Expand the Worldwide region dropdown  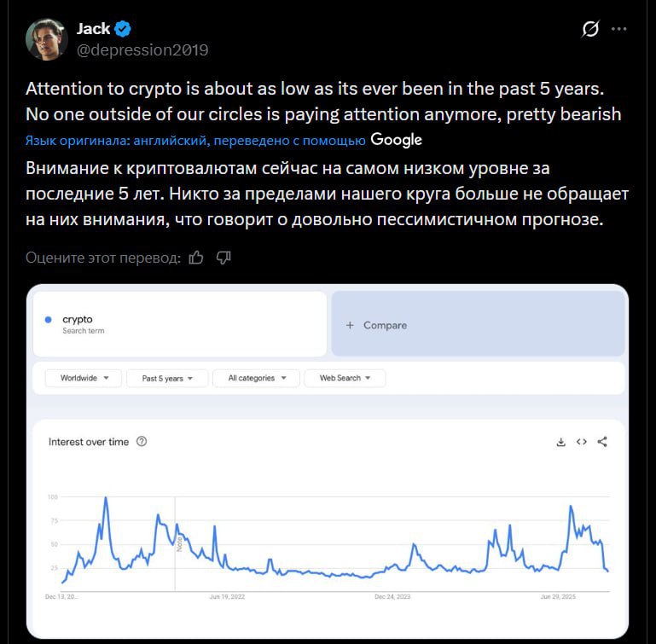click(x=84, y=378)
